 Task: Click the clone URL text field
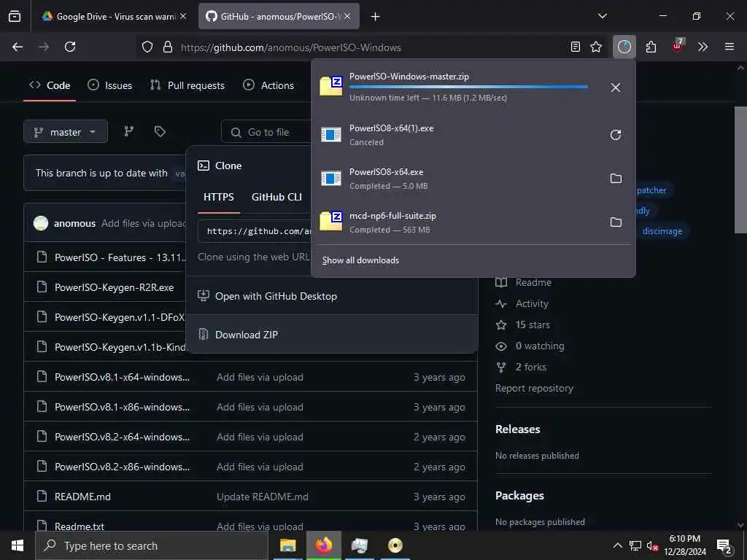pos(255,231)
